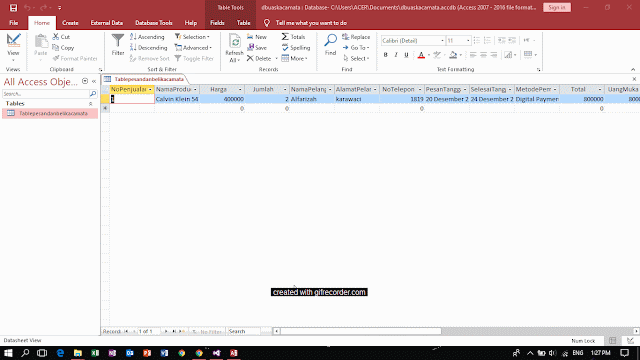Switch to Datasheet View in status bar
Screen dimensions: 640x360
(612, 340)
